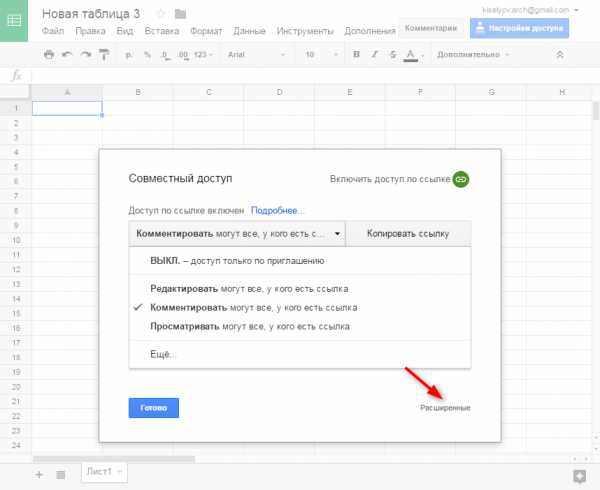The height and width of the screenshot is (490, 600).
Task: Toggle bold text formatting
Action: (355, 54)
